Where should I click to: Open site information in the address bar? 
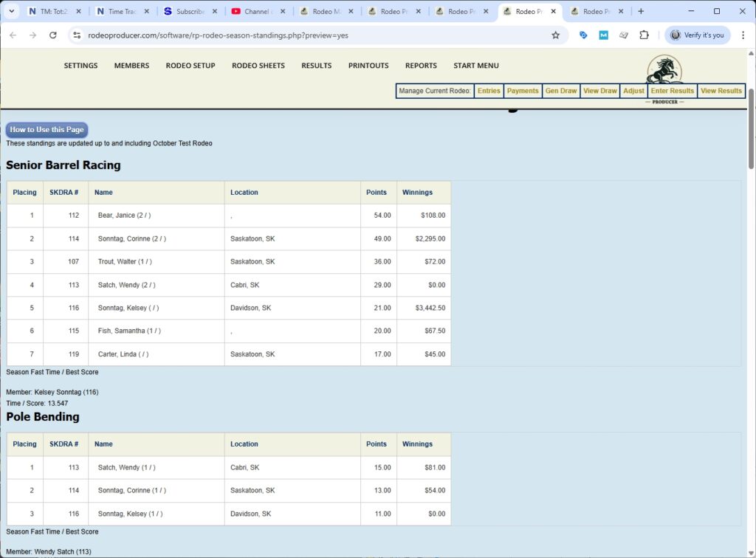click(x=78, y=35)
